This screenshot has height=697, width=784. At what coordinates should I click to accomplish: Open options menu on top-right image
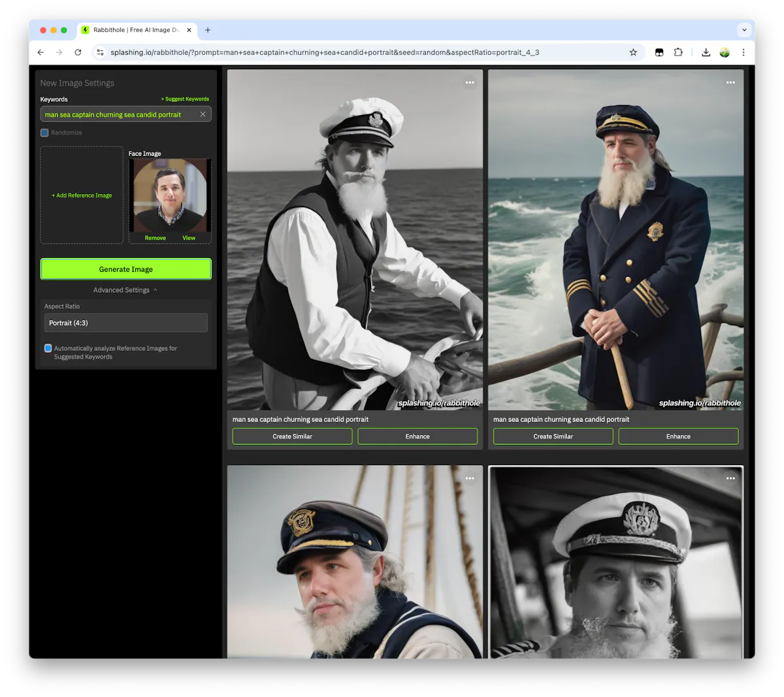(730, 82)
